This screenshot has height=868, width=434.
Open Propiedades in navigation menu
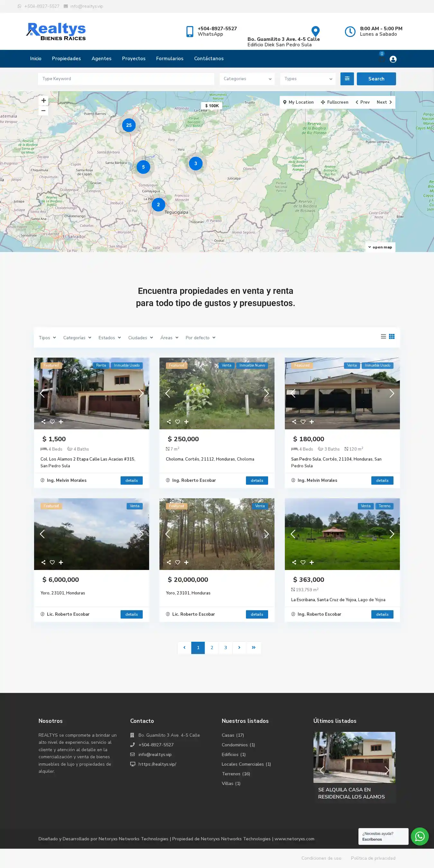66,59
